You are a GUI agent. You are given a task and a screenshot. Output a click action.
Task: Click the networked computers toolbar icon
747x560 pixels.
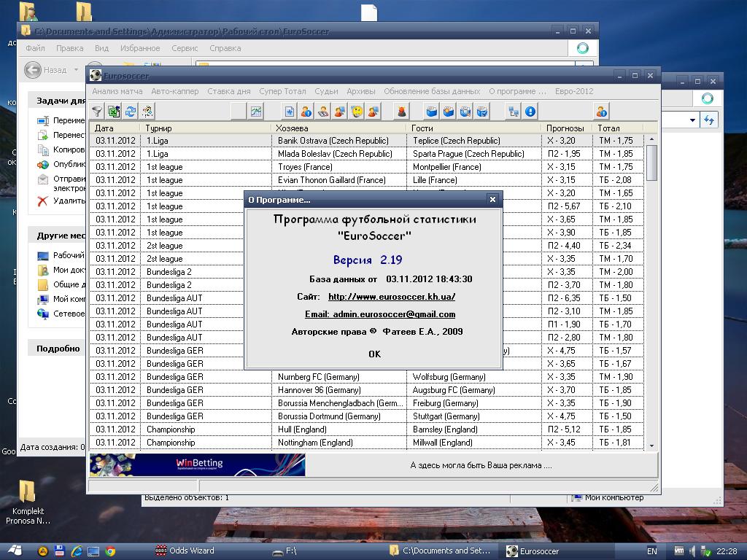pos(513,112)
